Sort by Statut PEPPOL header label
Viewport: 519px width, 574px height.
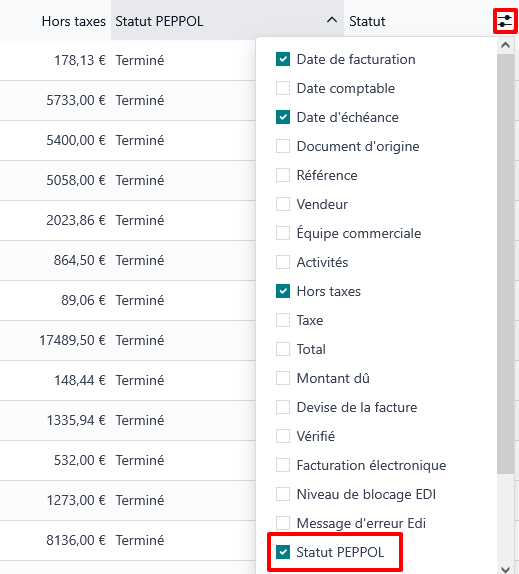[x=159, y=21]
